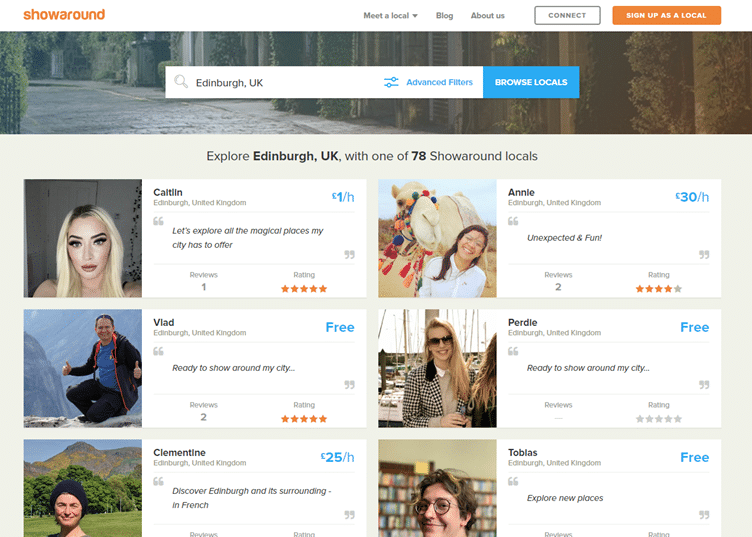Click the quote icon on Caitlin's card
752x537 pixels.
[x=158, y=221]
